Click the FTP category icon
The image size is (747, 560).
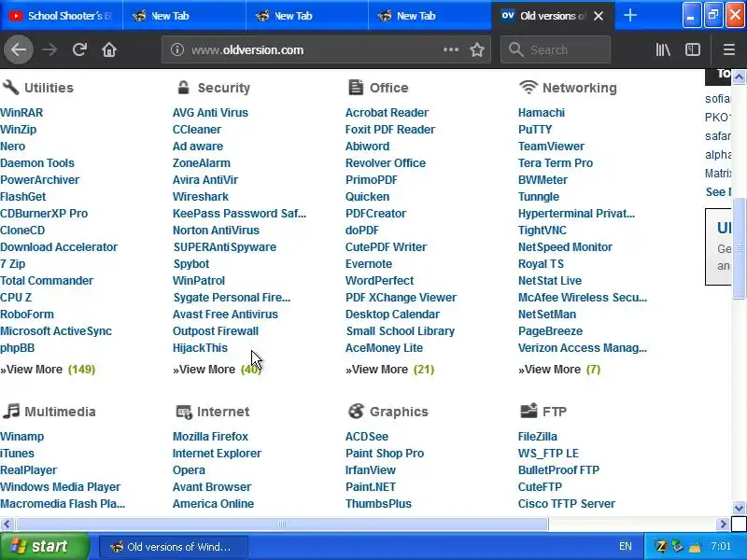[529, 410]
